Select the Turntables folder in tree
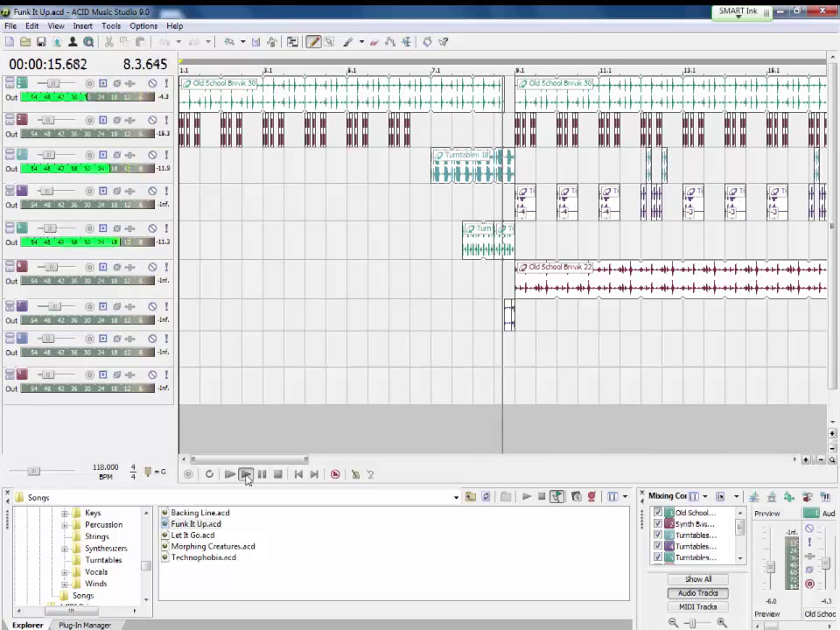Image resolution: width=840 pixels, height=630 pixels. tap(103, 560)
